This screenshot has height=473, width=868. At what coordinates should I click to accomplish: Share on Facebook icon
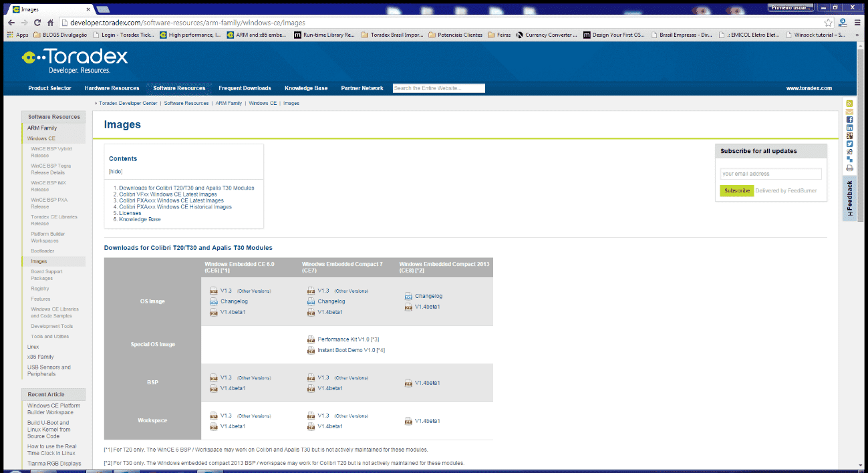(849, 120)
